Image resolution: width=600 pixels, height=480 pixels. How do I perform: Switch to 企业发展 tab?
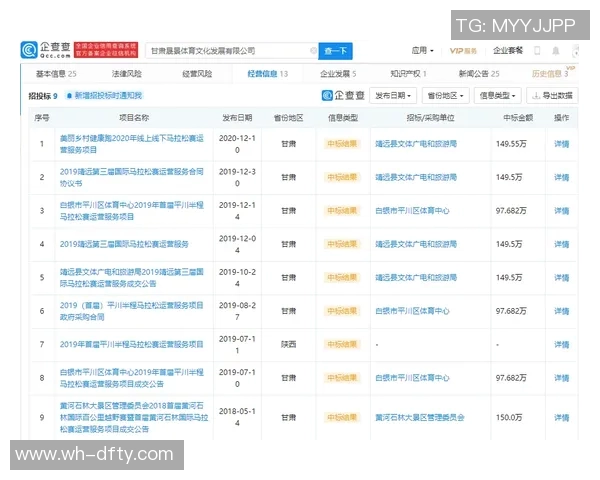click(x=338, y=73)
